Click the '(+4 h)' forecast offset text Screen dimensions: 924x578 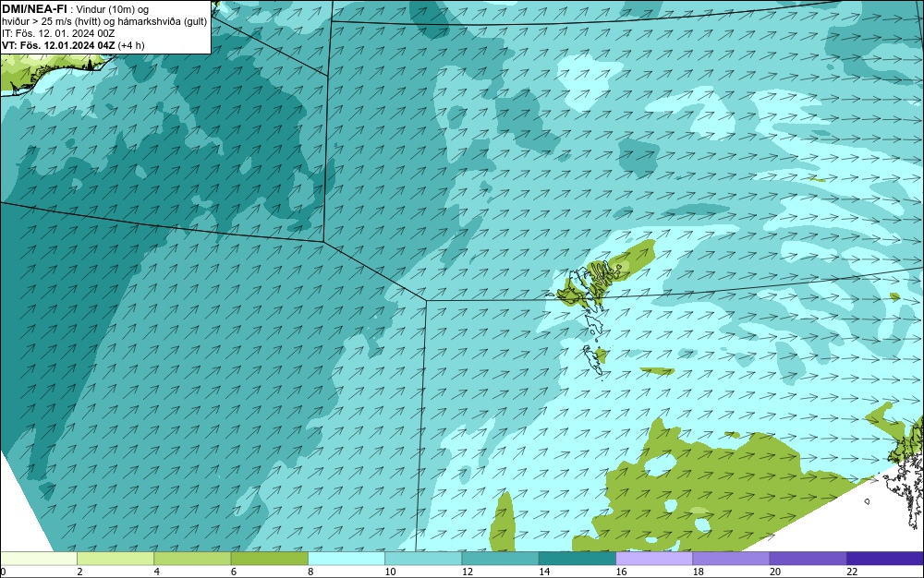(x=131, y=45)
